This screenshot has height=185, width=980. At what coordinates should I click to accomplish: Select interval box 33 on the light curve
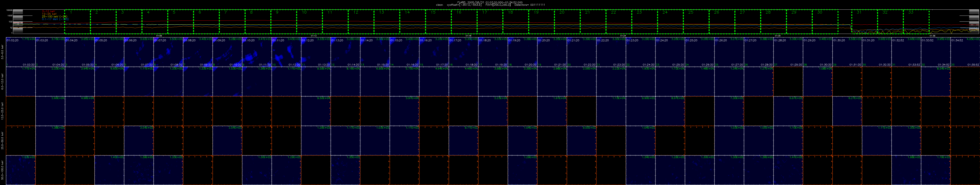(x=916, y=21)
